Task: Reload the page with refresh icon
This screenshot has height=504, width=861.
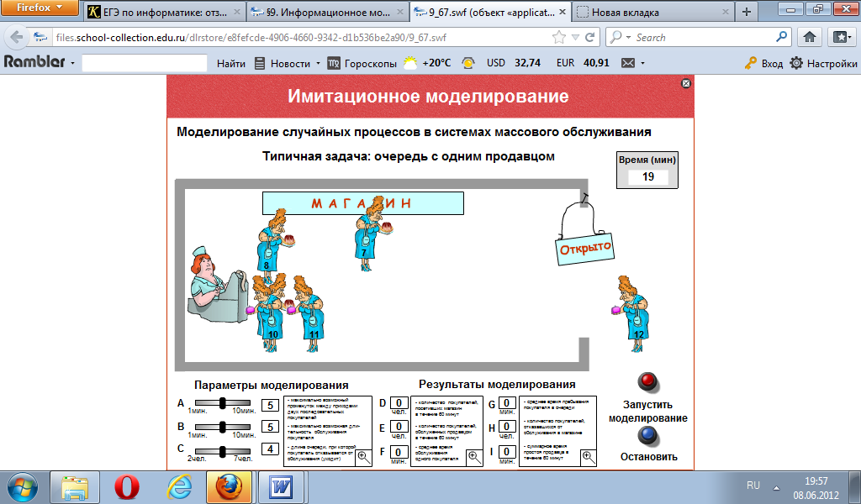Action: pos(590,37)
